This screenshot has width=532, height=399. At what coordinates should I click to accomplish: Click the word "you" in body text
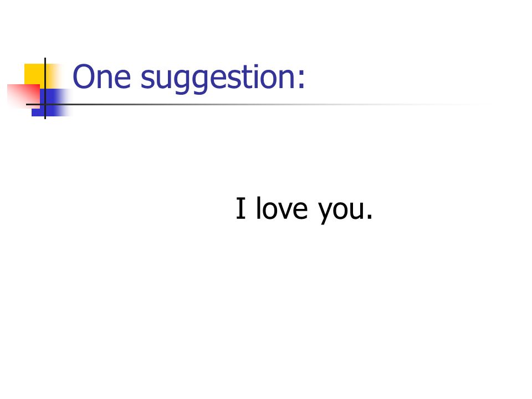point(340,212)
